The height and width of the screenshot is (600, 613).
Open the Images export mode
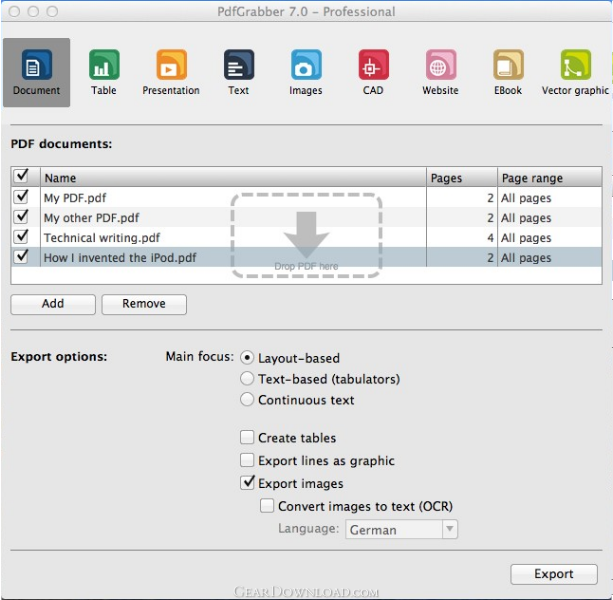tap(306, 72)
